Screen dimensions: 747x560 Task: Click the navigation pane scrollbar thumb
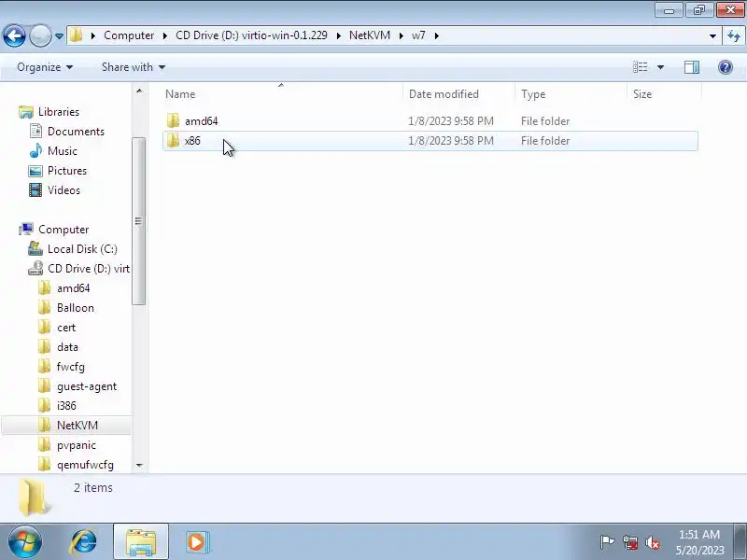pyautogui.click(x=138, y=220)
